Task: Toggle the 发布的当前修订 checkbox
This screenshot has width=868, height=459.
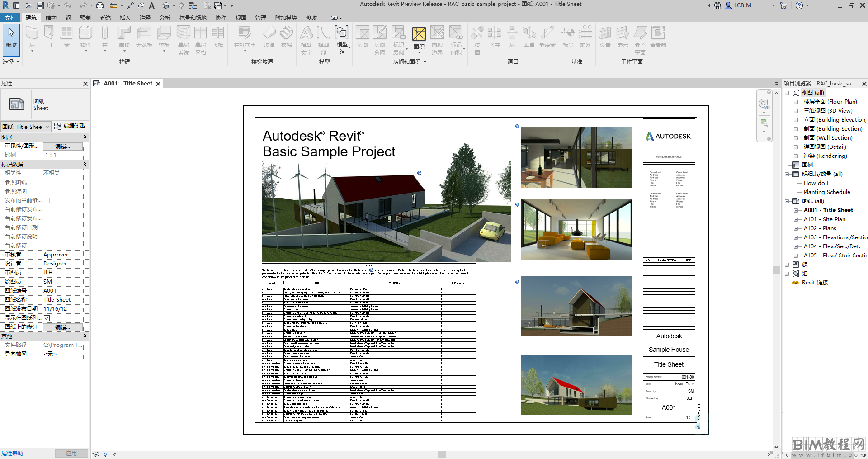Action: [47, 200]
